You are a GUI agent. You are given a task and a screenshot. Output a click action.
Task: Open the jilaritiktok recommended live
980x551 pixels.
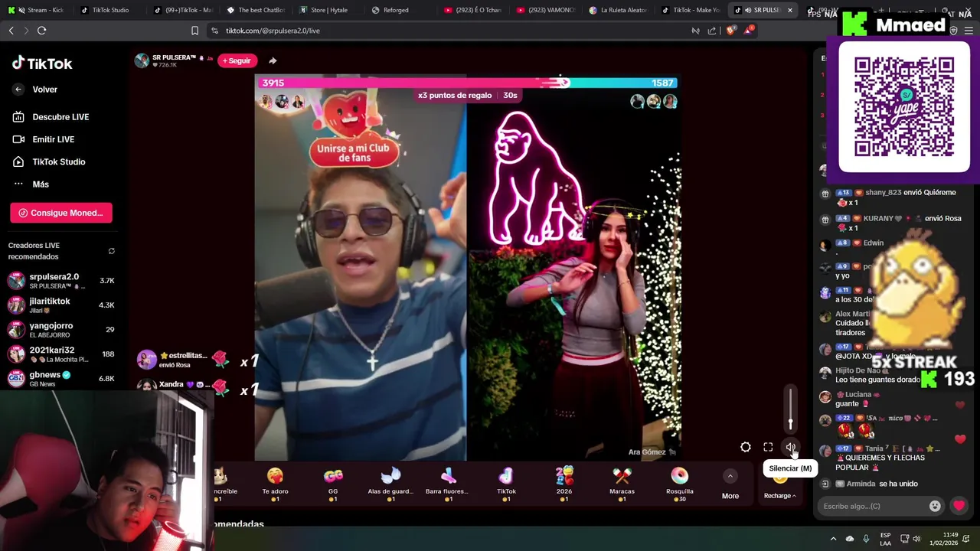[x=61, y=305]
